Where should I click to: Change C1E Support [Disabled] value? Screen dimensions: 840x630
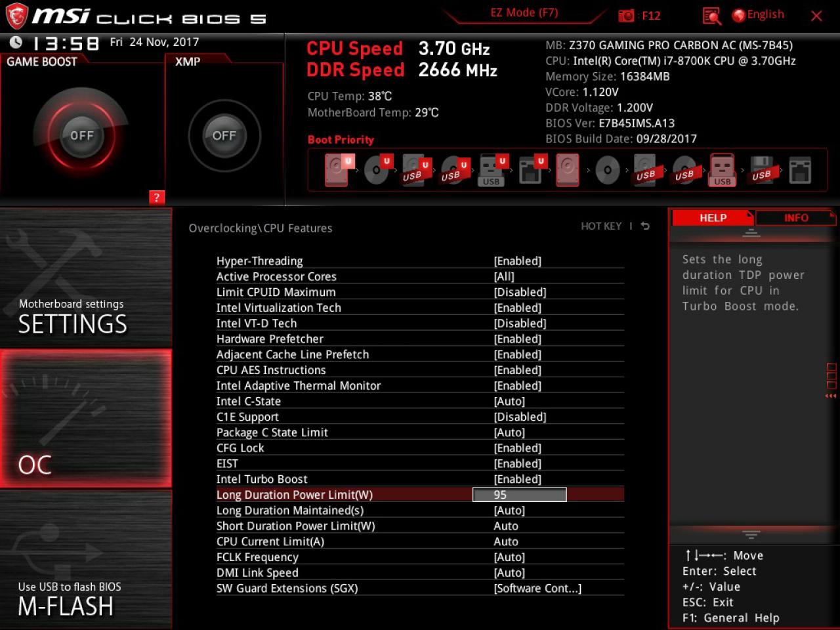(x=520, y=417)
